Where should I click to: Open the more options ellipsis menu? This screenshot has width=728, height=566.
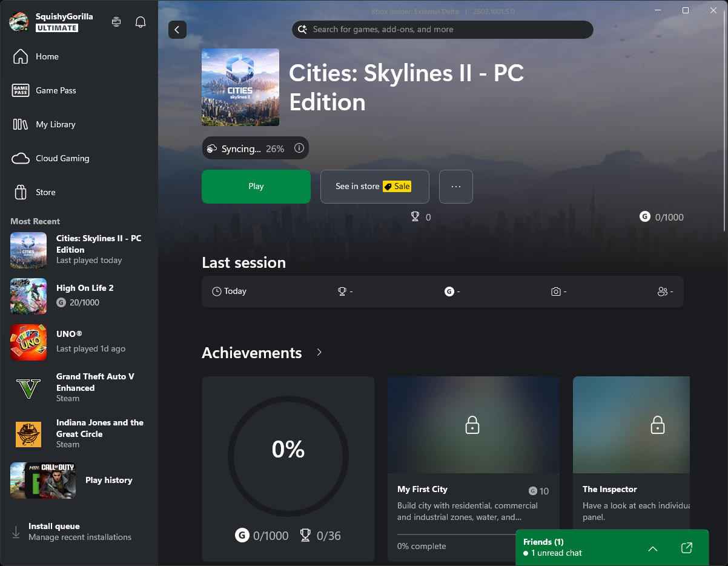pos(455,187)
